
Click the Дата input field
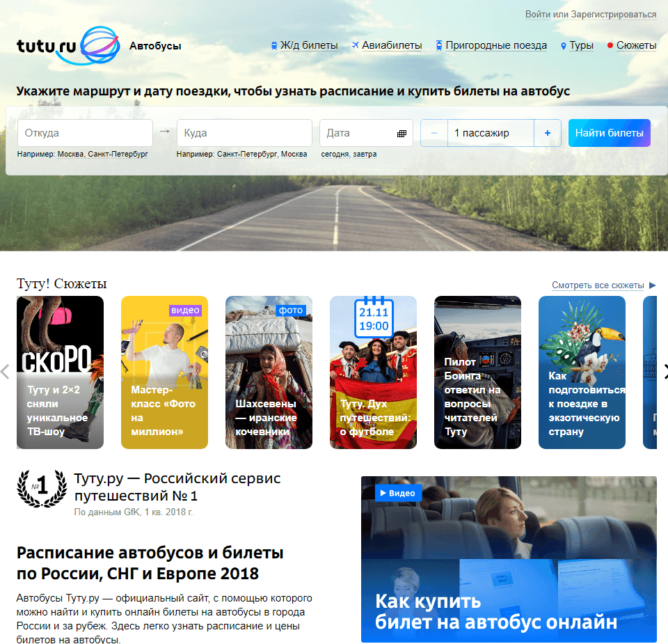(367, 133)
